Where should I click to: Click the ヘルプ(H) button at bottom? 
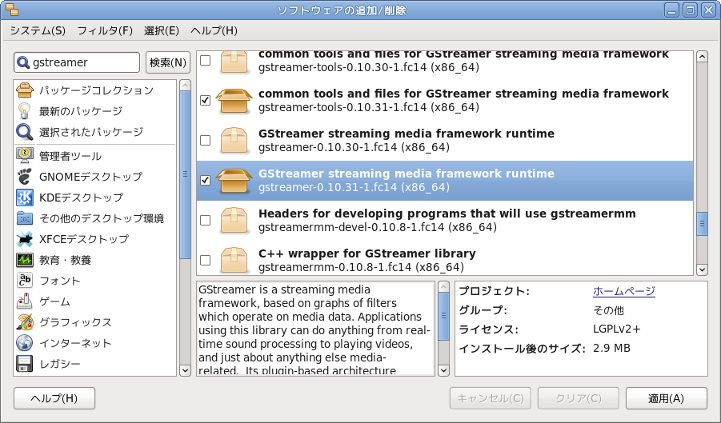point(54,398)
